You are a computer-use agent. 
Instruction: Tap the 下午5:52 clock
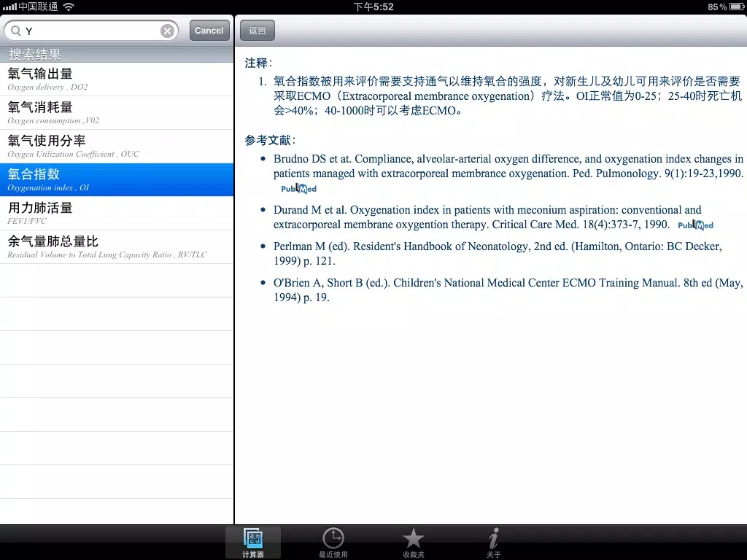pos(373,7)
